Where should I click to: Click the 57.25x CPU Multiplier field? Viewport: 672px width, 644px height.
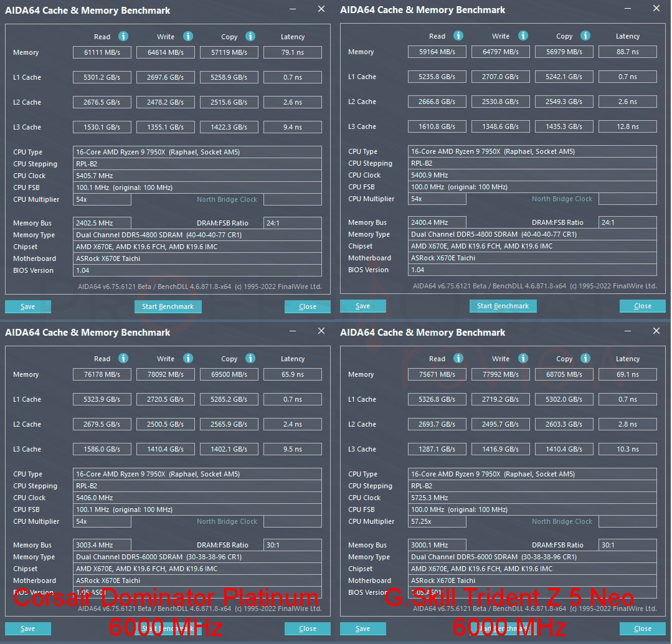point(437,521)
